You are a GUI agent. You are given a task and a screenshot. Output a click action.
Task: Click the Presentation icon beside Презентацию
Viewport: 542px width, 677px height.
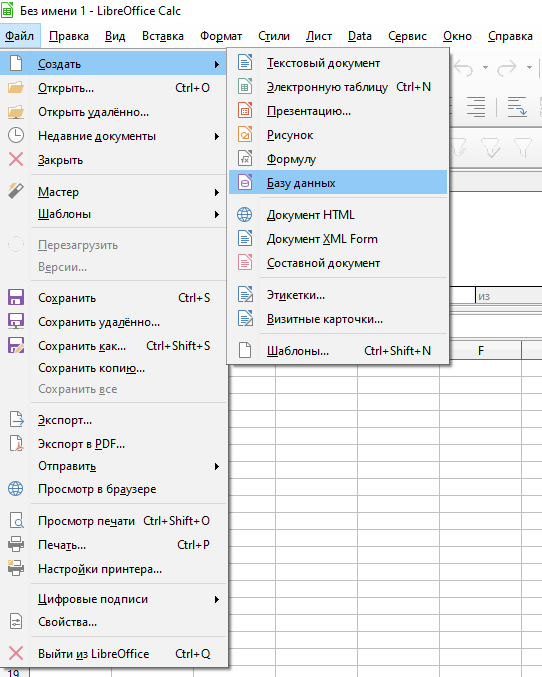click(245, 111)
